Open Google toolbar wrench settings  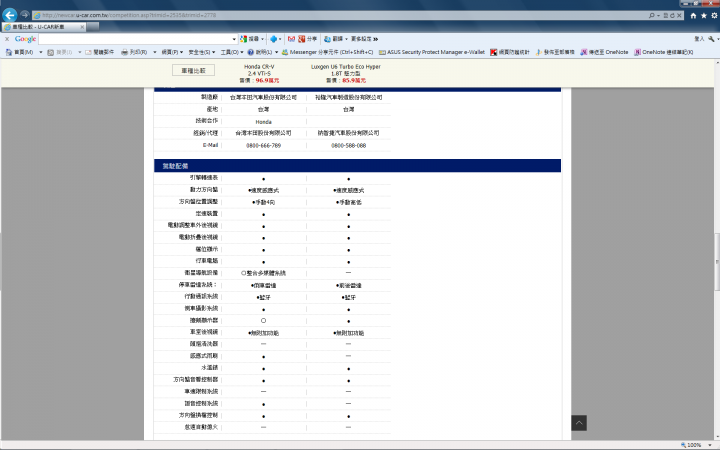(711, 39)
